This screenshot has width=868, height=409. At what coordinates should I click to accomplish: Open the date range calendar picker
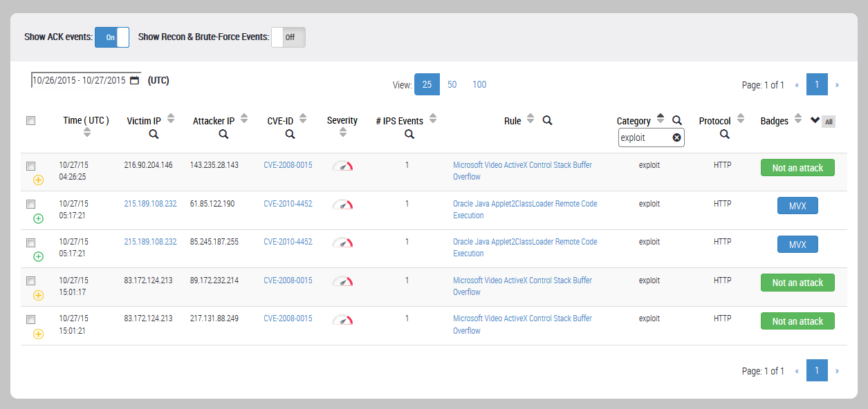134,80
